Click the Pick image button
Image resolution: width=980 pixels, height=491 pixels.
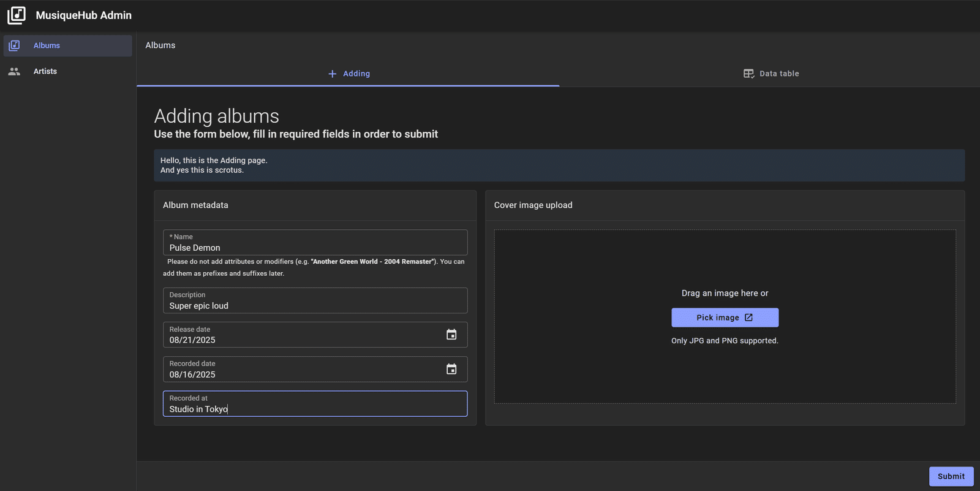[x=725, y=318]
